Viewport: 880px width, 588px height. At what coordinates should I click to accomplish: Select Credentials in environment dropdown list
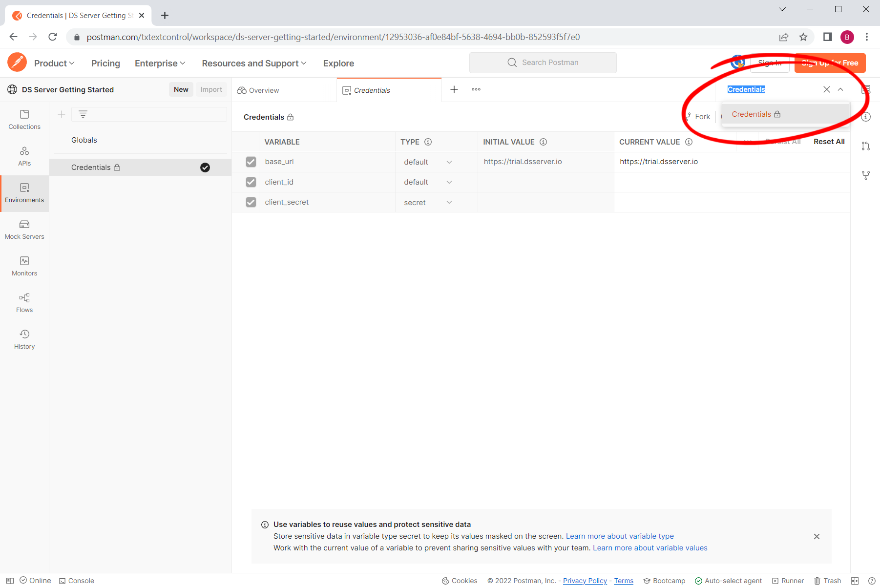[x=786, y=114]
